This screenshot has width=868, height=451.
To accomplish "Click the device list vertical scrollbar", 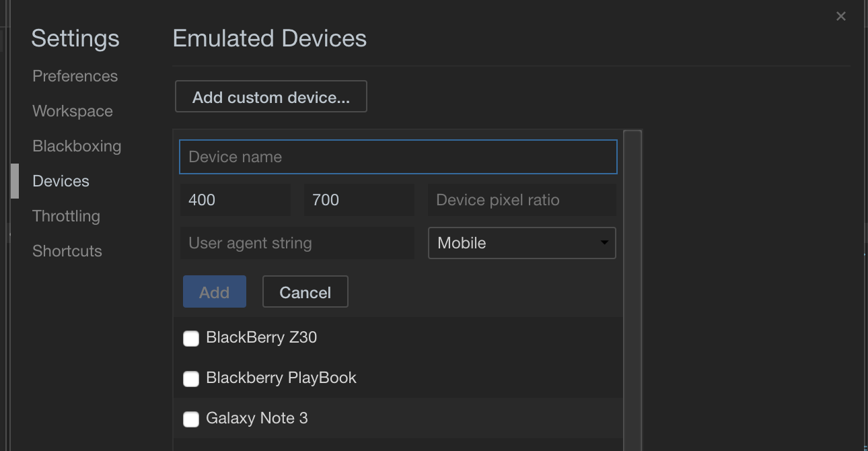I will (632, 289).
